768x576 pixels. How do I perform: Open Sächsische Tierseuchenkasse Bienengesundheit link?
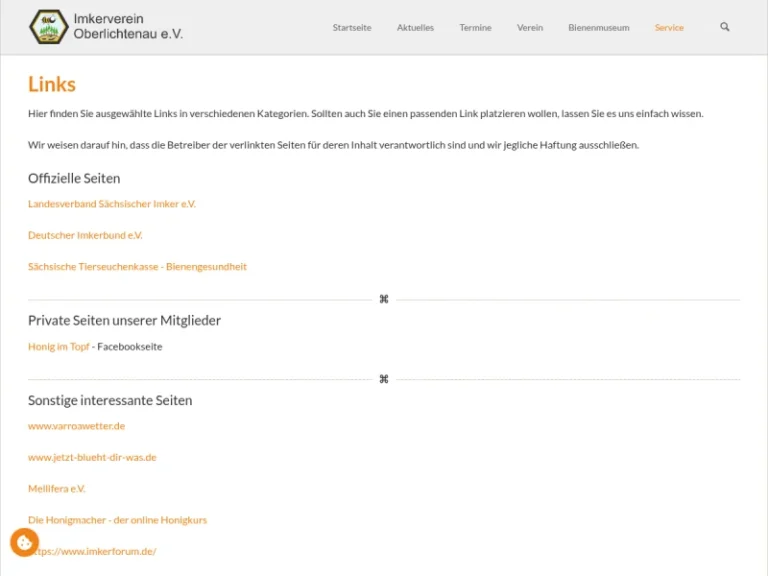(x=137, y=267)
